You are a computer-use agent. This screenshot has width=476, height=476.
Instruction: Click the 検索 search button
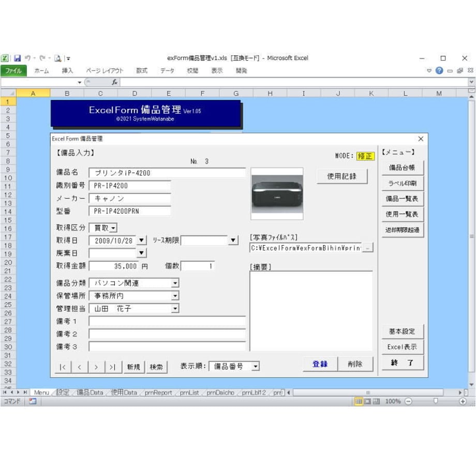pyautogui.click(x=156, y=367)
